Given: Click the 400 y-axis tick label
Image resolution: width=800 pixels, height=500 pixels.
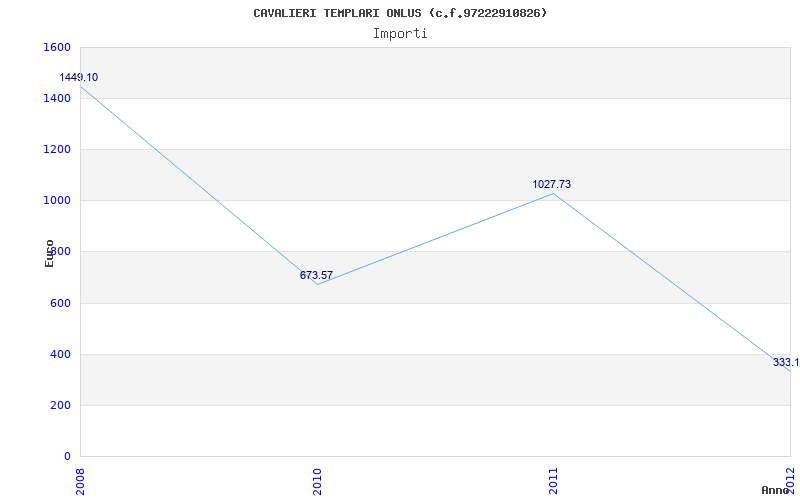Looking at the screenshot, I should [x=60, y=355].
